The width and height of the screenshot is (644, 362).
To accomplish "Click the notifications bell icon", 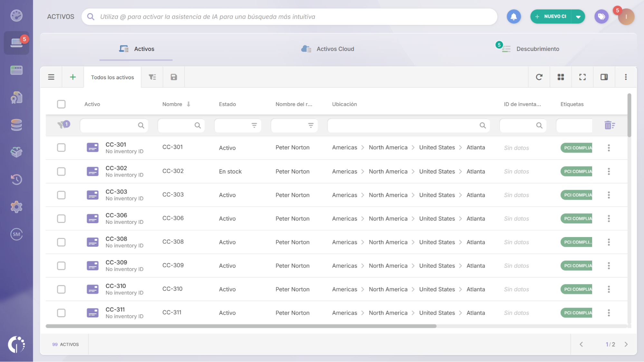I will click(x=514, y=17).
